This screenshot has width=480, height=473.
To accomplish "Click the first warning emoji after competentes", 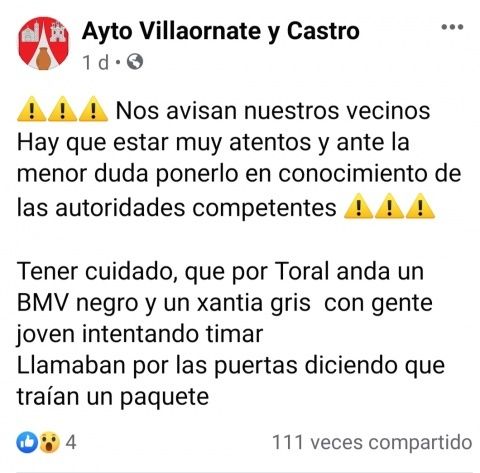I will click(358, 206).
